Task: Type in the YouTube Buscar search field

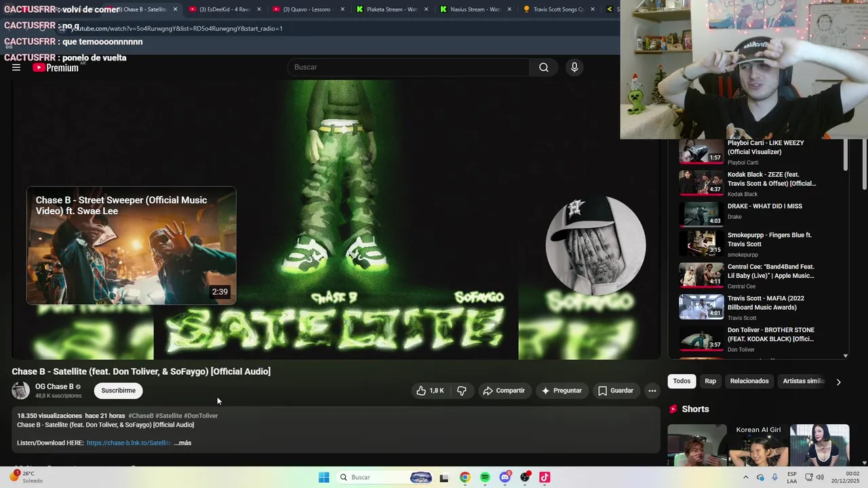Action: click(x=409, y=67)
